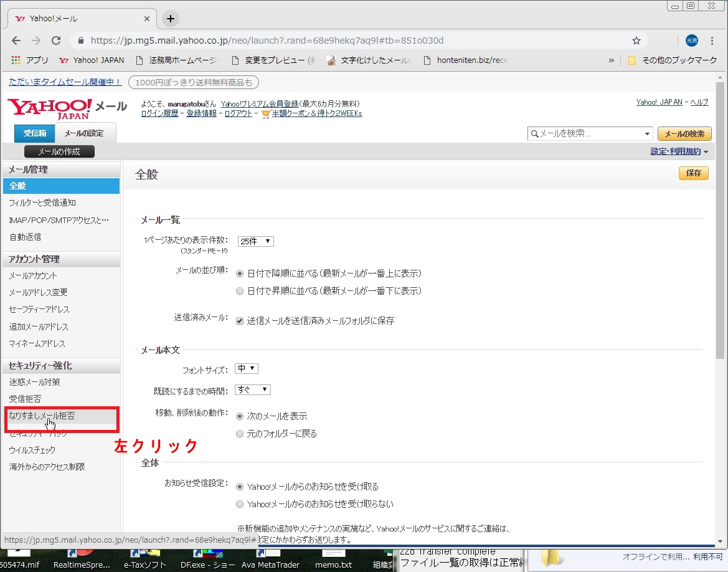
Task: Uncheck 送信メールを送信済みメールフォルダに保存 checkbox
Action: 240,321
